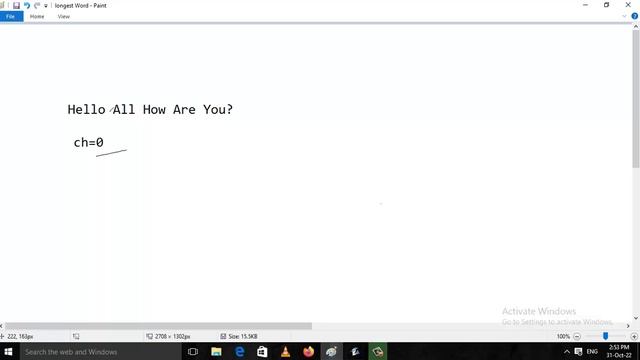Viewport: 640px width, 360px height.
Task: Click the word 'You?' on the canvas
Action: (x=218, y=109)
